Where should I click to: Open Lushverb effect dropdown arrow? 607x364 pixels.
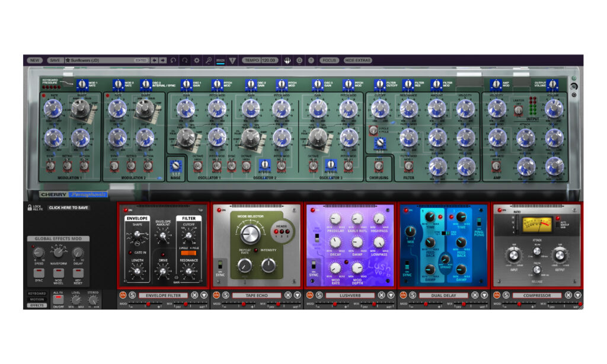[391, 295]
